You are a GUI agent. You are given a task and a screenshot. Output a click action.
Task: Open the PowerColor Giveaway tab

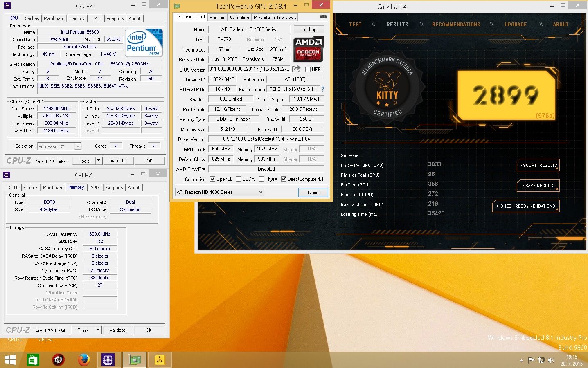pyautogui.click(x=275, y=18)
